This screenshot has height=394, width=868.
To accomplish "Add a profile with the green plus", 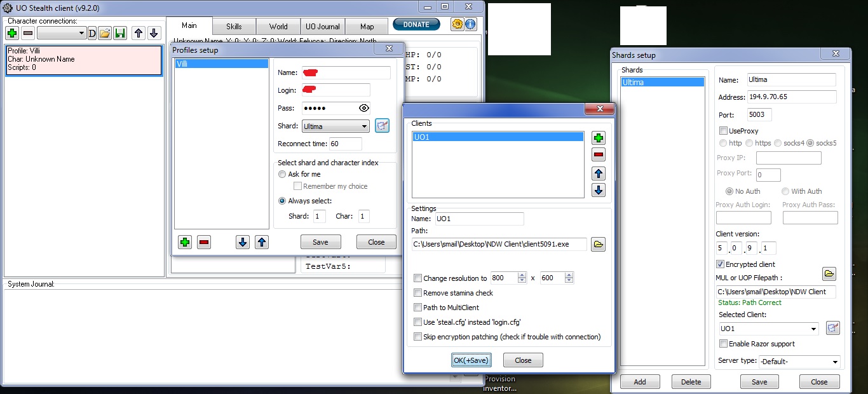I will [185, 242].
